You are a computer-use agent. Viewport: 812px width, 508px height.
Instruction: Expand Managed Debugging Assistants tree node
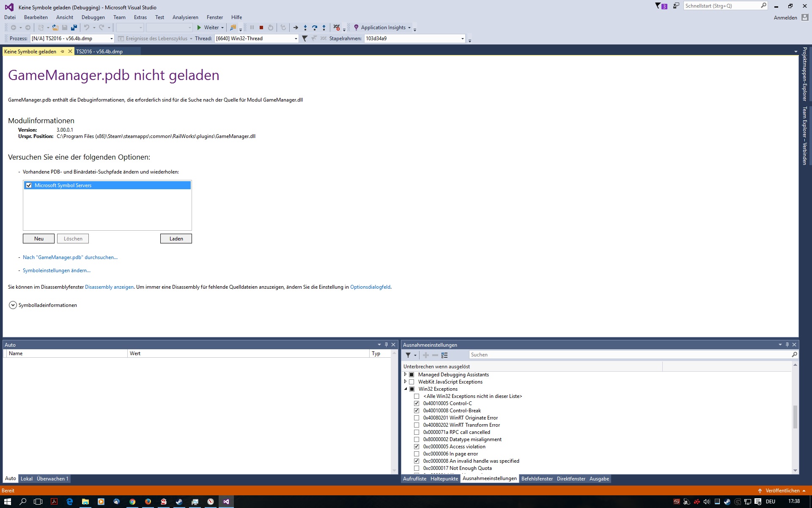pos(406,375)
